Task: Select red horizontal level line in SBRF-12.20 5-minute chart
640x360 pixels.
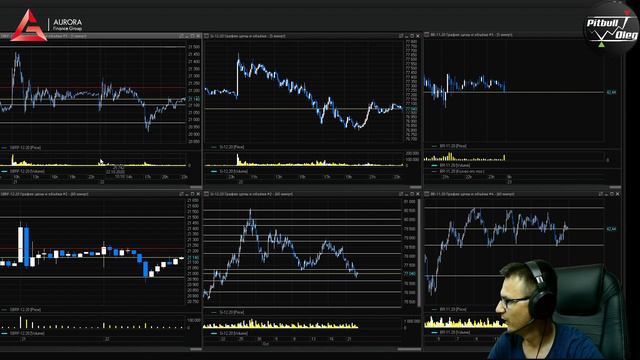Action: coord(93,87)
